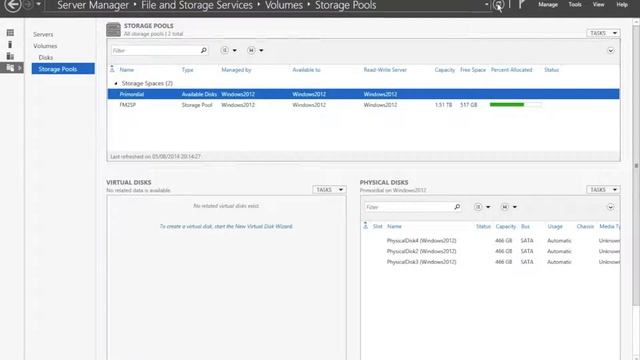Select the Local Server icon in the left rail

point(10,44)
